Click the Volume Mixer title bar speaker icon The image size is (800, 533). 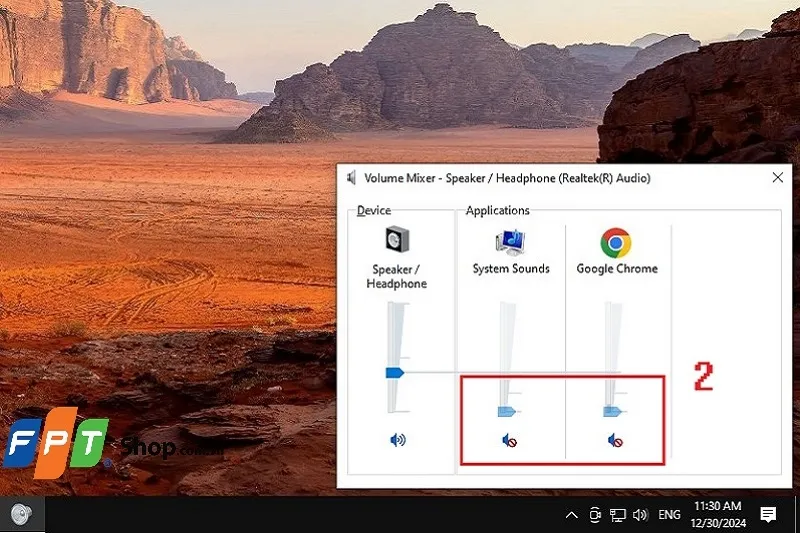(351, 178)
